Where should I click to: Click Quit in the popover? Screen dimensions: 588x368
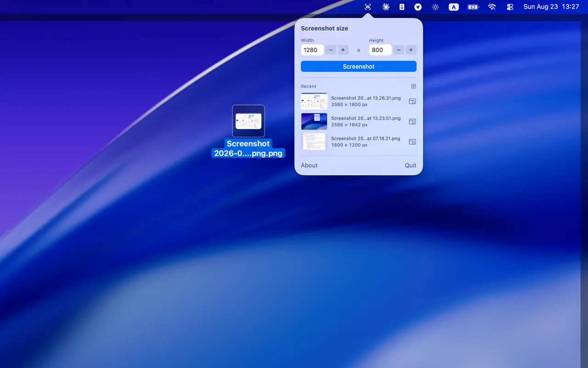[411, 165]
